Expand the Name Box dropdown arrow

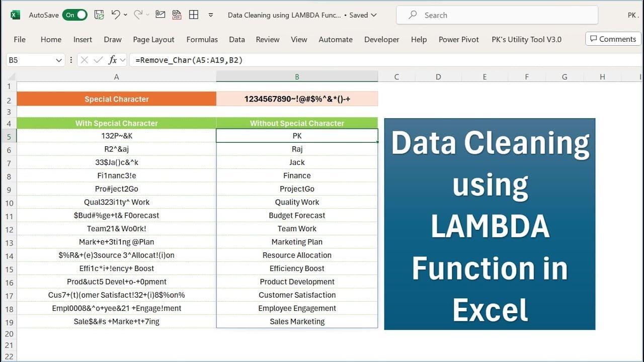[58, 60]
